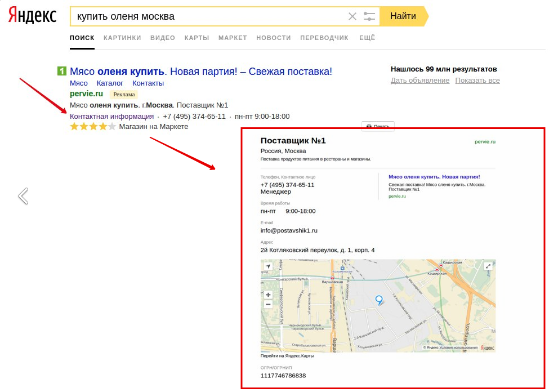This screenshot has height=392, width=558.
Task: Open card ad title Мясо оленя купить. Новая партия!
Action: coord(434,177)
